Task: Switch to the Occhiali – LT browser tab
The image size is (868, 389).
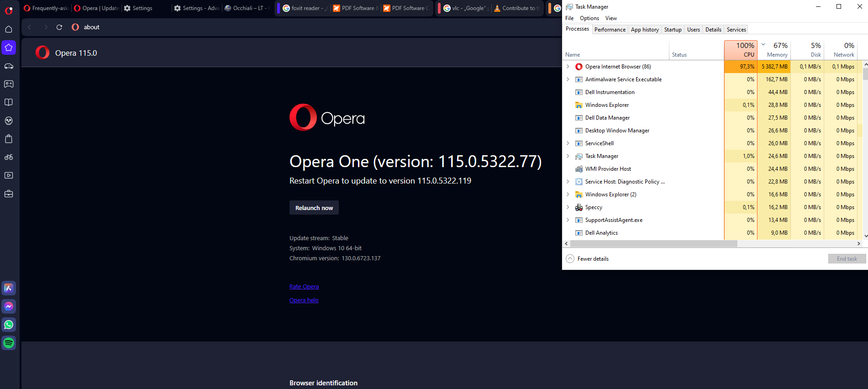Action: pos(247,8)
